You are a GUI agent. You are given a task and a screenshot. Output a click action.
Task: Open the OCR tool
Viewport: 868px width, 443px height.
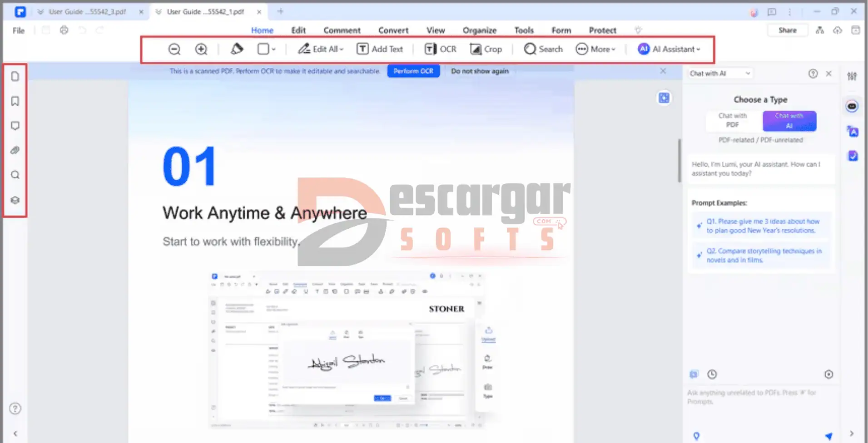(440, 49)
